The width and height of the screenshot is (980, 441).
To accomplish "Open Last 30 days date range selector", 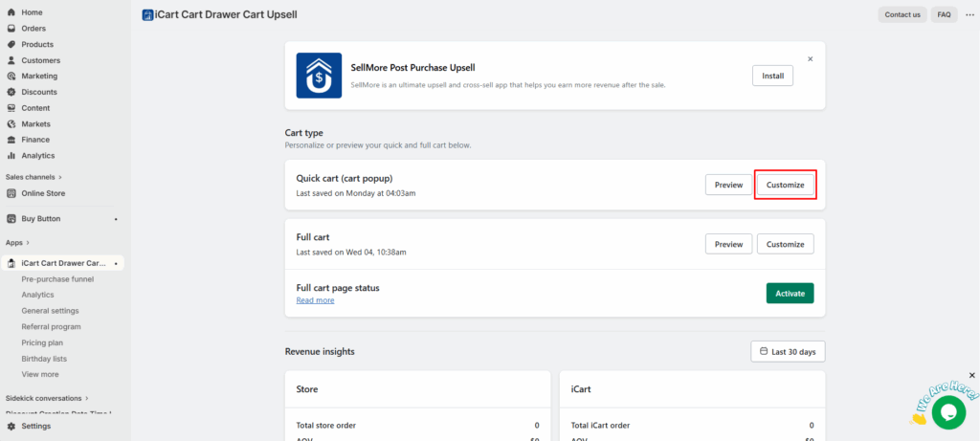I will click(x=788, y=352).
